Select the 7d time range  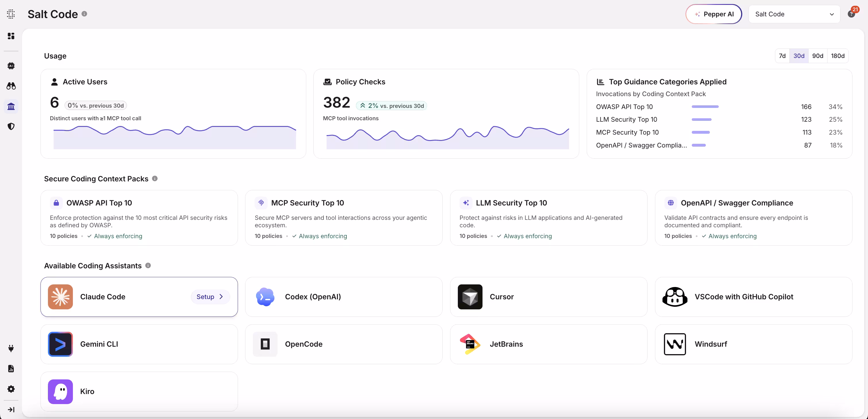[782, 56]
